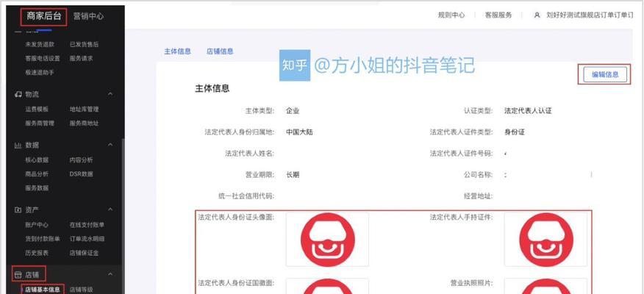The image size is (644, 294).
Task: Click the 数据 bar-chart icon in sidebar
Action: (18, 146)
